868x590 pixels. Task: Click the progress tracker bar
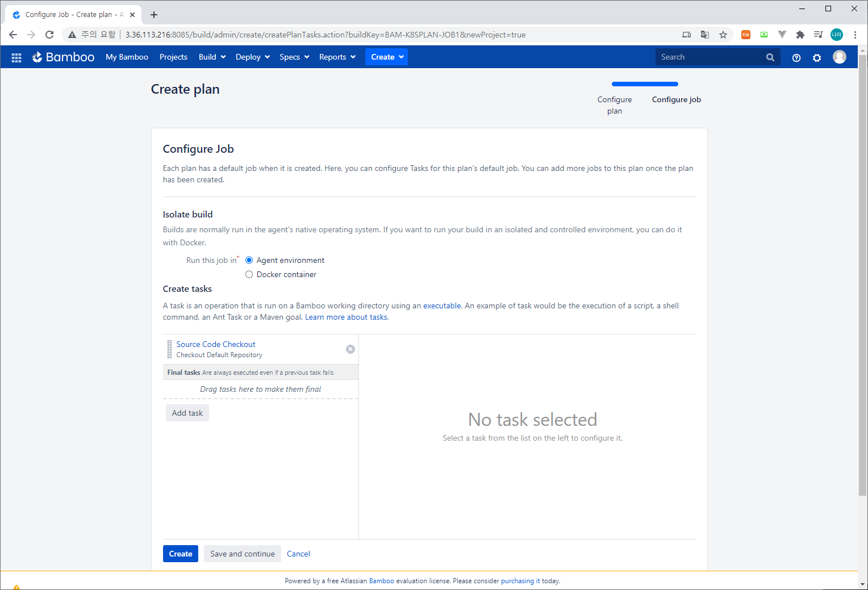[645, 84]
